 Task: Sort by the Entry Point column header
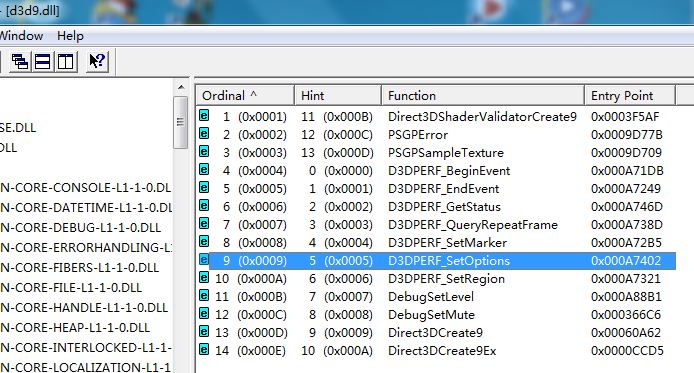[x=630, y=95]
